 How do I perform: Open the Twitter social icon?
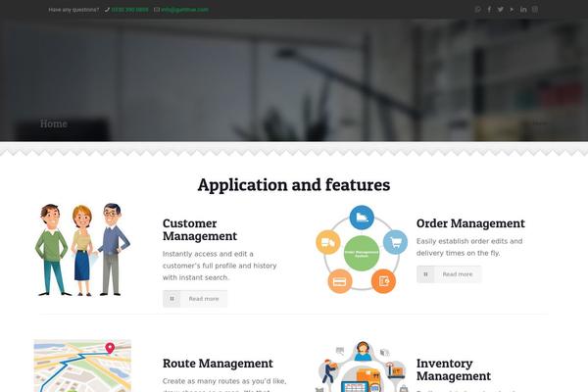pyautogui.click(x=500, y=10)
